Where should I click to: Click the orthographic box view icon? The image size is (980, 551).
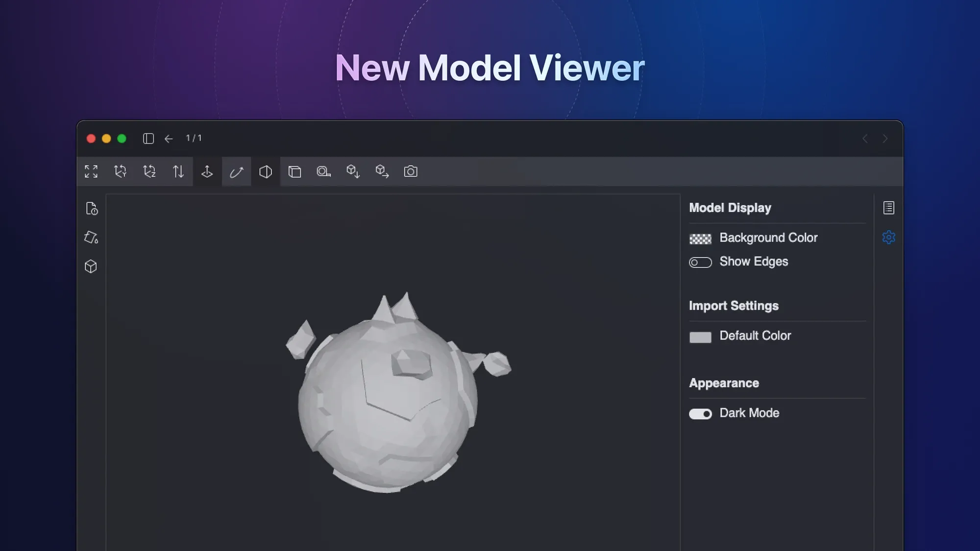pyautogui.click(x=294, y=171)
